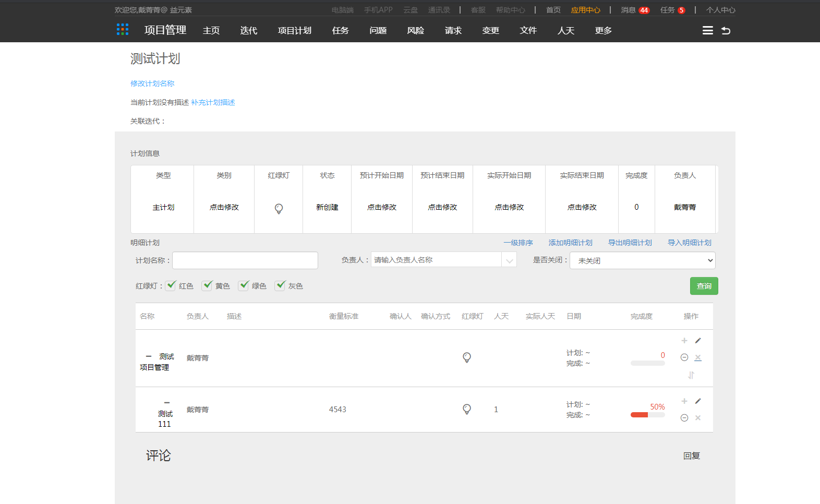Edit 测试项目管理 row with pencil icon
Screen dimensions: 820x504
point(698,341)
